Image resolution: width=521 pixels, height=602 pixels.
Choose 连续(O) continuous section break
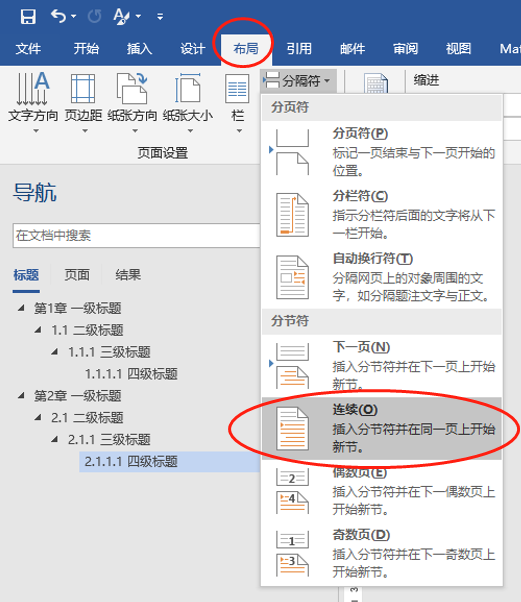[x=382, y=428]
